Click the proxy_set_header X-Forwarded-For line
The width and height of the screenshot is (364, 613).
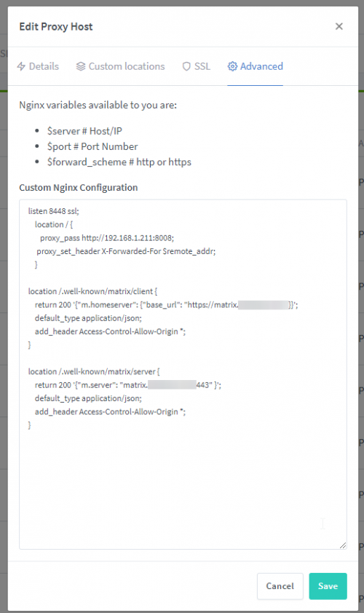tap(126, 251)
